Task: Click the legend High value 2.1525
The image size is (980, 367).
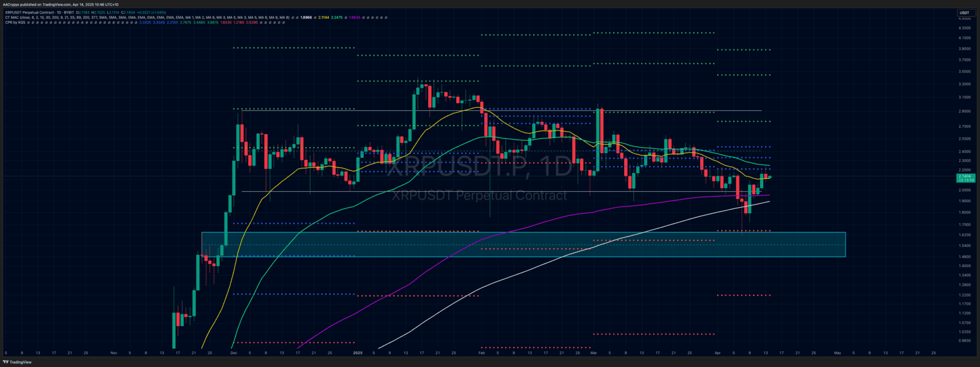Action: point(98,12)
